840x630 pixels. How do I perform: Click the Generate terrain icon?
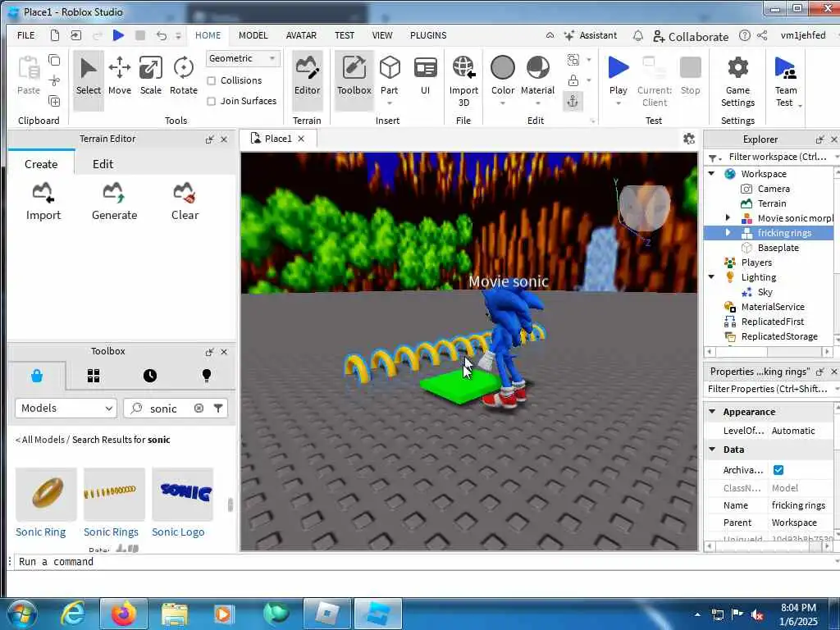pyautogui.click(x=114, y=202)
